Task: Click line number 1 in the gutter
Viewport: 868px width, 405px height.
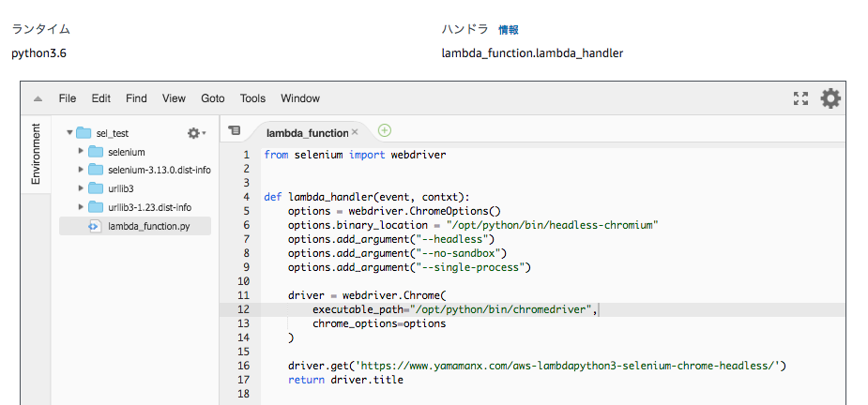Action: click(247, 155)
